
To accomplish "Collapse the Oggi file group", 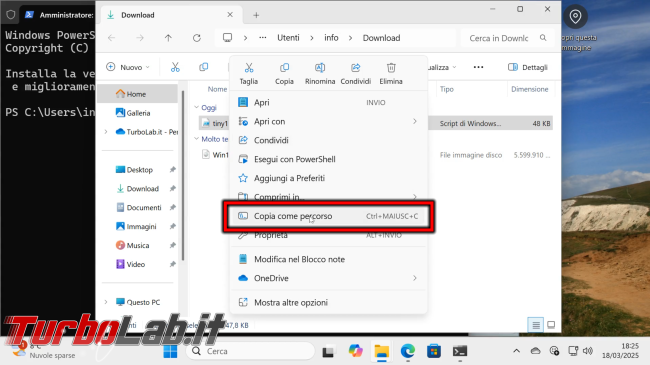I will (196, 107).
